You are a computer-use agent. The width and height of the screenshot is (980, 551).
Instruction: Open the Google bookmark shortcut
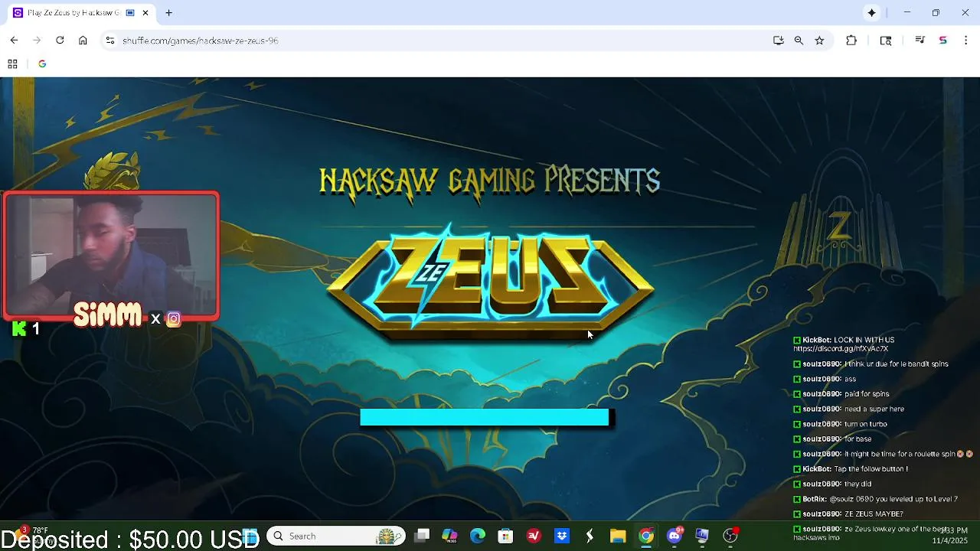click(42, 64)
